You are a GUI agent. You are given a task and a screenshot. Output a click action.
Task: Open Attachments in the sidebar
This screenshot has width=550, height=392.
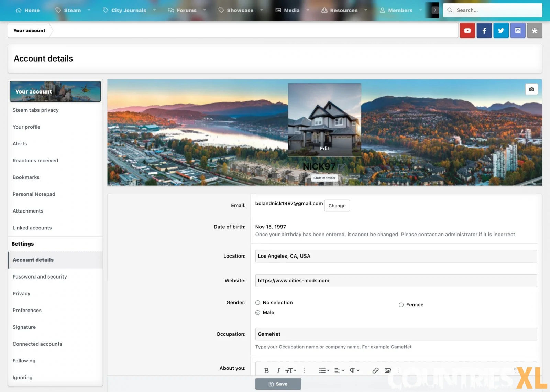point(28,211)
